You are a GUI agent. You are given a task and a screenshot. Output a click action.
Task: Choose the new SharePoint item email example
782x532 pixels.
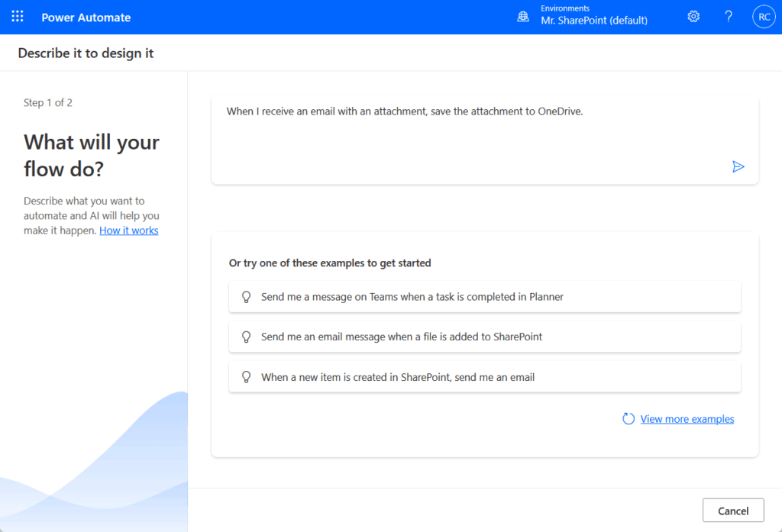coord(485,377)
